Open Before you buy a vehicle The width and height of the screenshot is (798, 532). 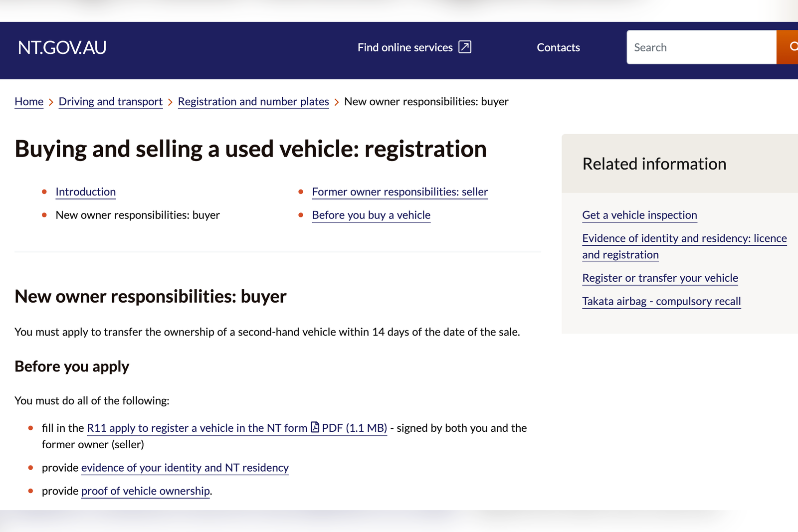click(371, 215)
